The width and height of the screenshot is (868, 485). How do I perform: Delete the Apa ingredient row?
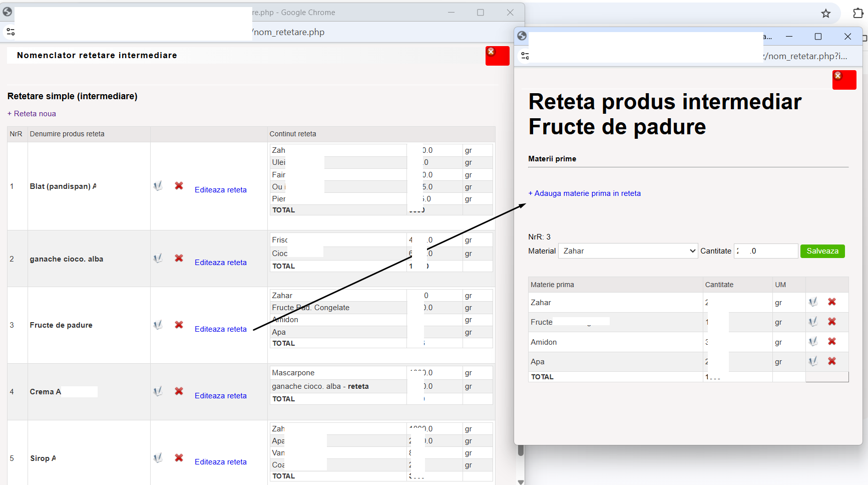pos(832,361)
